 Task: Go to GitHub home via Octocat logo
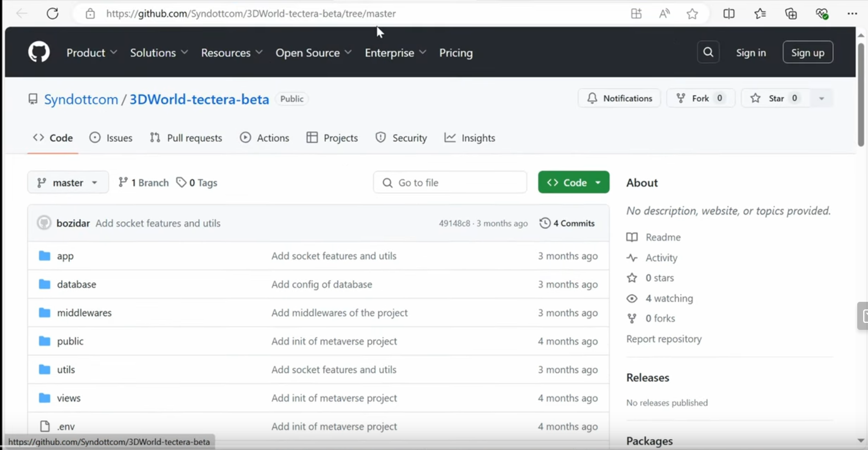pyautogui.click(x=39, y=52)
